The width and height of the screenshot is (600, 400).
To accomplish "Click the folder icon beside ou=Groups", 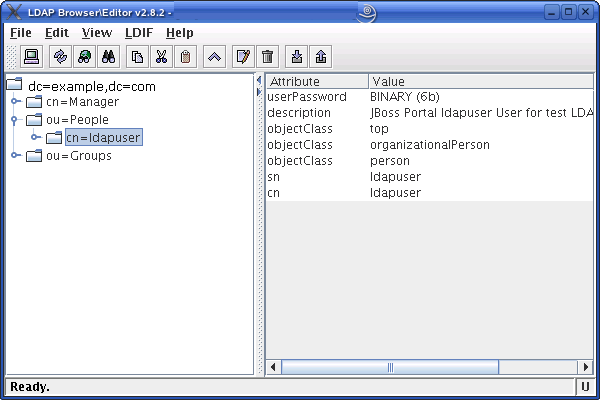I will click(34, 156).
